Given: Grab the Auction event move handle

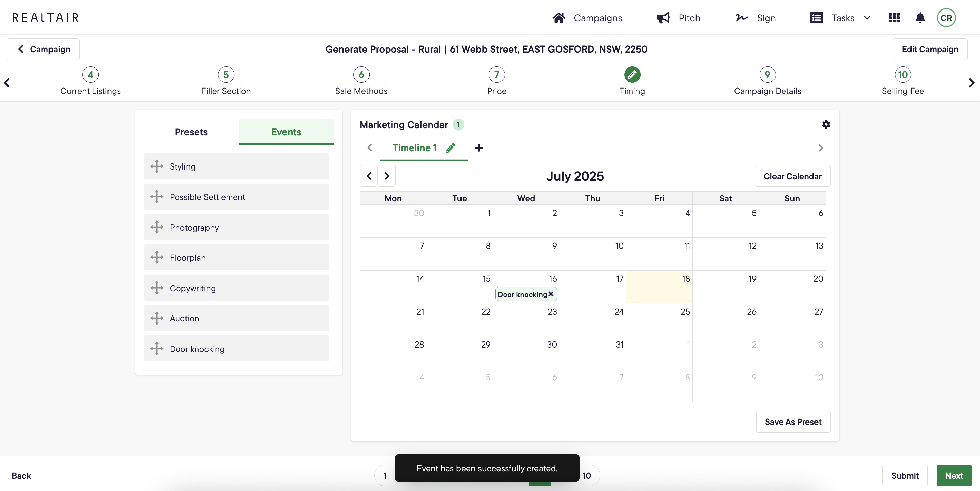Looking at the screenshot, I should pyautogui.click(x=157, y=318).
